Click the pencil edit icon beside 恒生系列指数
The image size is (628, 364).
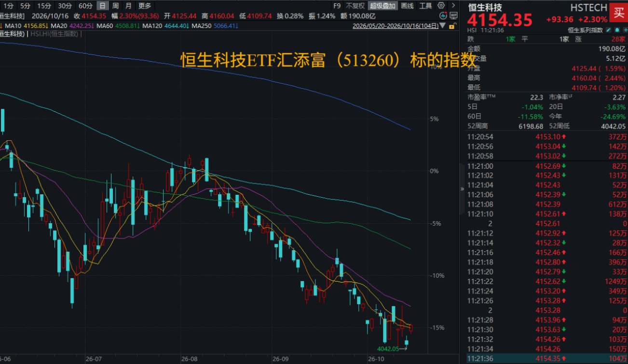coord(609,30)
